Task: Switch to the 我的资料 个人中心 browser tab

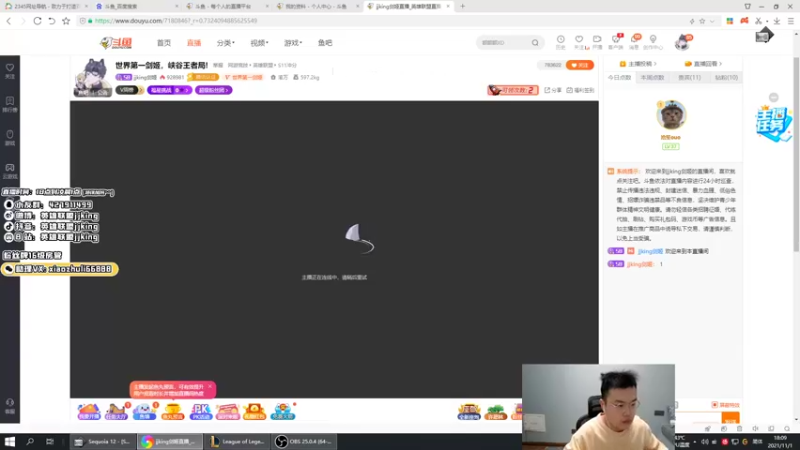Action: tap(315, 6)
